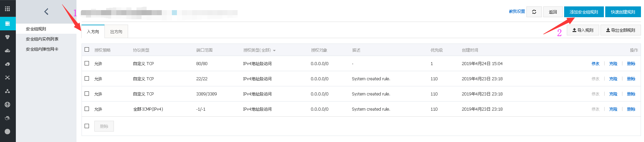The image size is (644, 142).
Task: Click the crossed-nodes network sidebar icon
Action: 7,78
